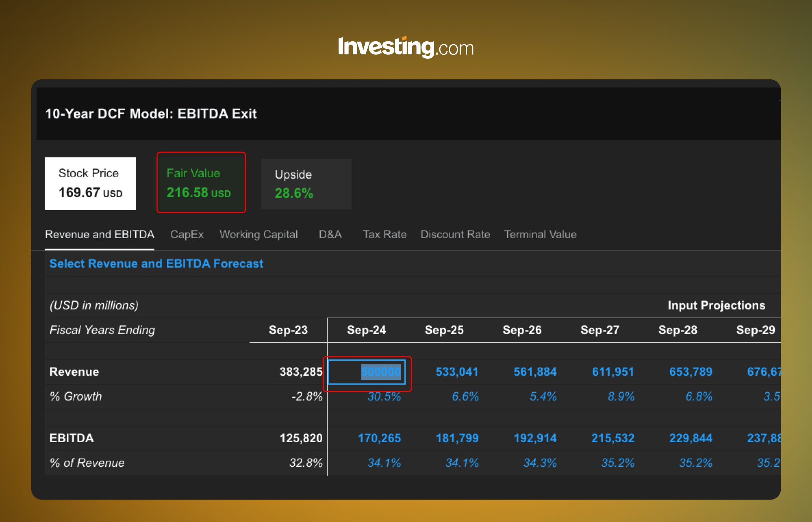Click the Fiscal Years Ending label
812x522 pixels.
click(x=102, y=330)
